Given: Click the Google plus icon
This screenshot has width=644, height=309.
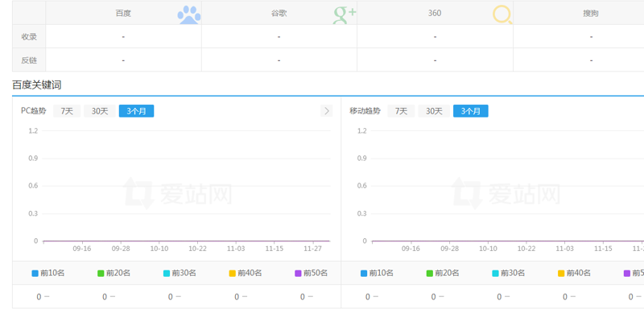Looking at the screenshot, I should coord(345,14).
